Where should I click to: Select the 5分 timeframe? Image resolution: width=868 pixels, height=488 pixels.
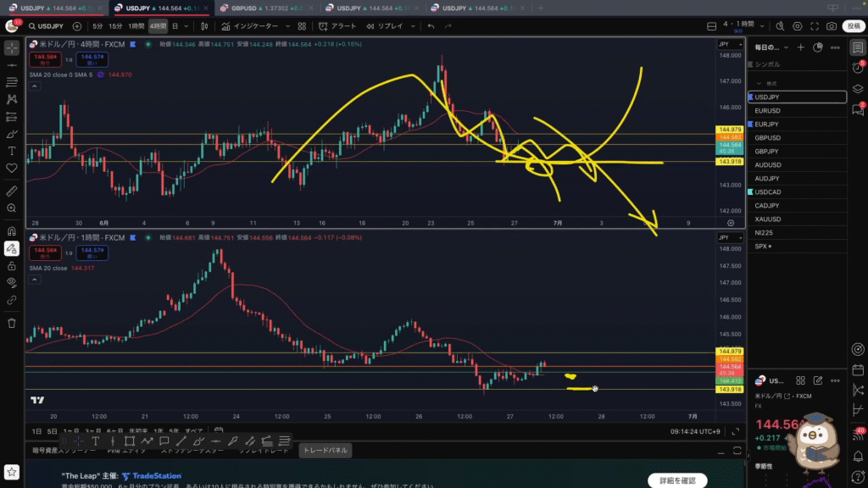pyautogui.click(x=97, y=26)
